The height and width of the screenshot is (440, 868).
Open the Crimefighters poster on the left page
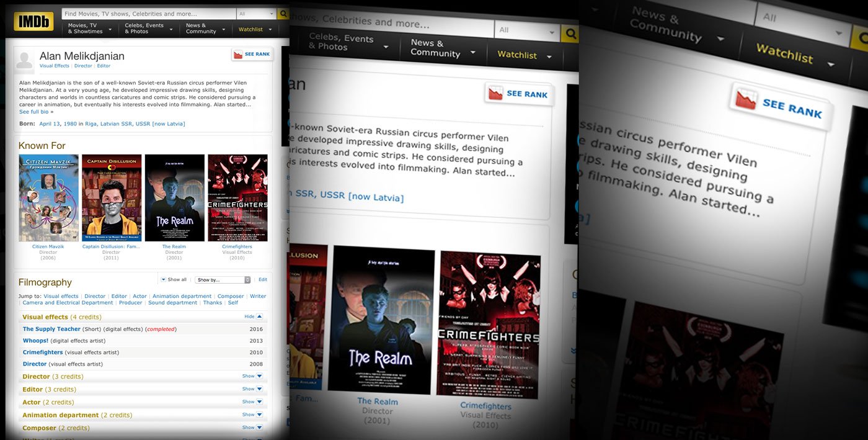tap(237, 198)
